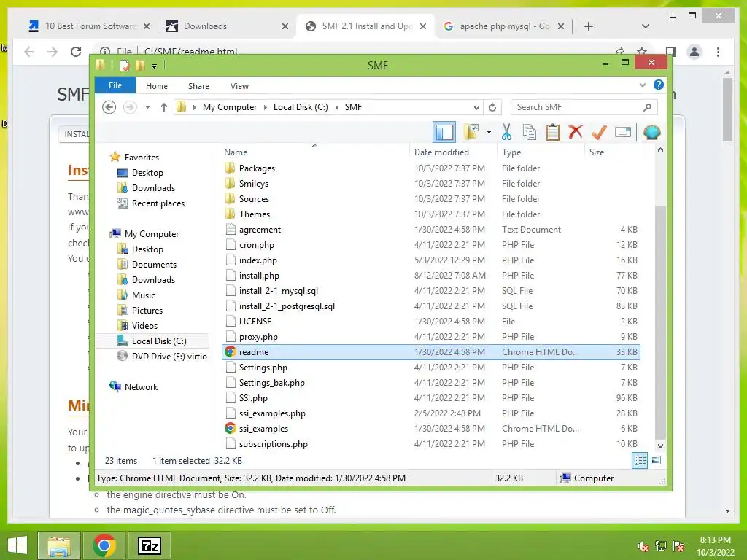Open 7-Zip from taskbar
The width and height of the screenshot is (747, 560).
point(150,545)
